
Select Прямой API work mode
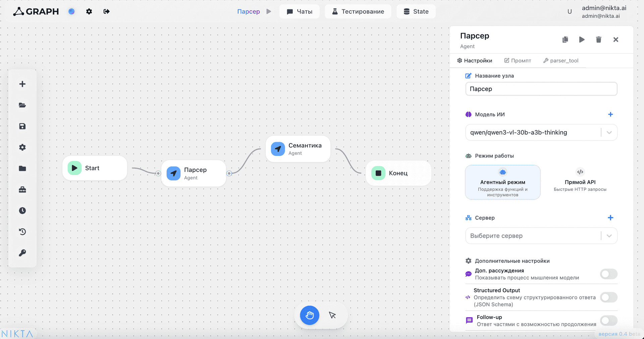580,182
